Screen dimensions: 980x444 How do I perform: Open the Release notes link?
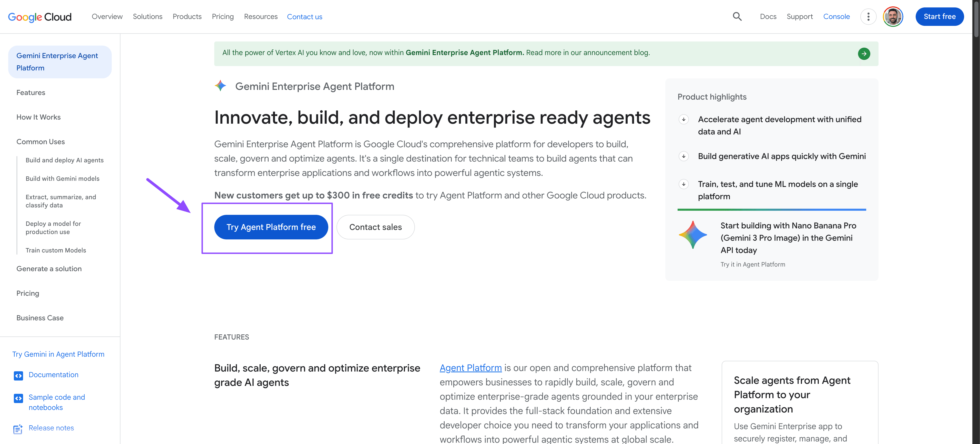(x=51, y=428)
